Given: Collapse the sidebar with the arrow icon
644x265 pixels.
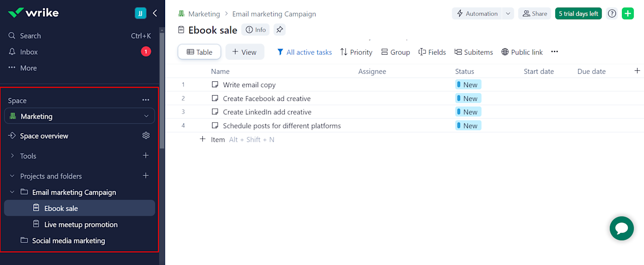Looking at the screenshot, I should 155,13.
